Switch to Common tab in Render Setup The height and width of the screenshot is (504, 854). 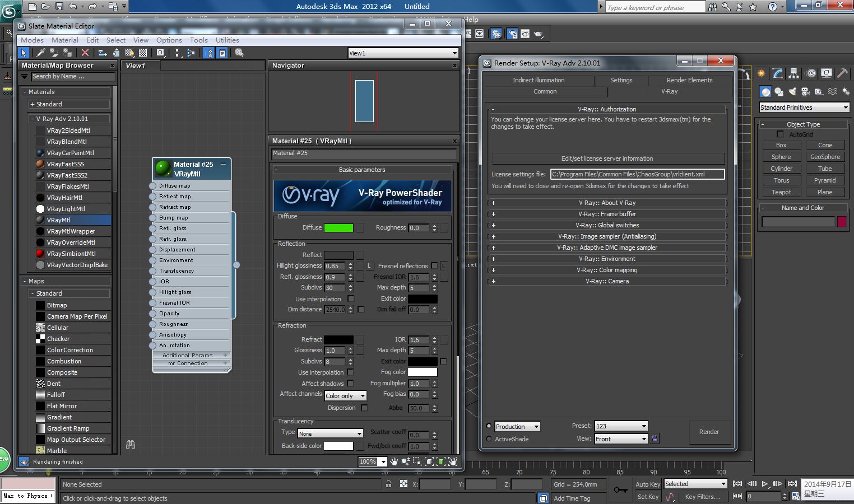tap(545, 91)
